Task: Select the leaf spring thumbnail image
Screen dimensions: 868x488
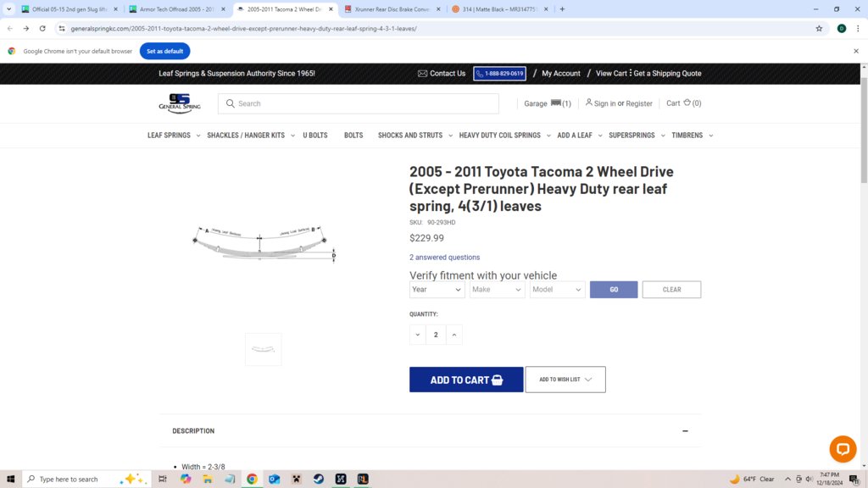Action: click(263, 349)
